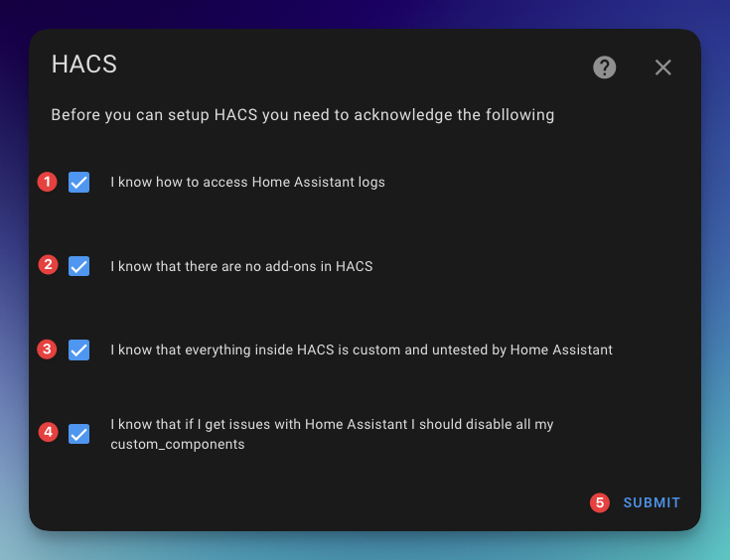Click the "Before you can setup HACS" description
730x560 pixels.
[302, 115]
